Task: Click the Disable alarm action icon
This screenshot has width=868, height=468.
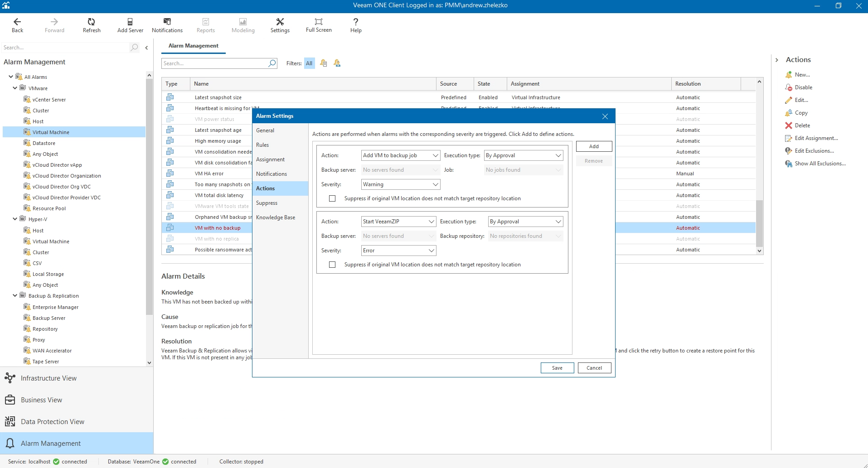Action: [x=789, y=87]
